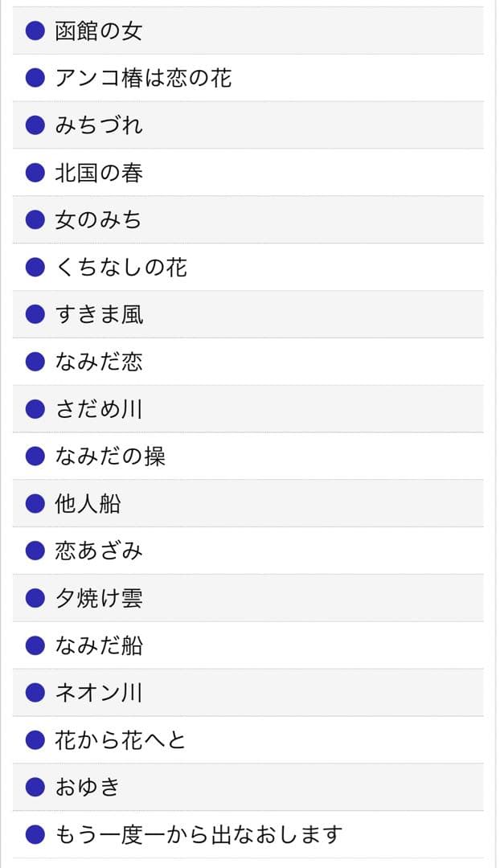The width and height of the screenshot is (500, 868).
Task: Click the marker icon next to おゆき
Action: point(33,788)
